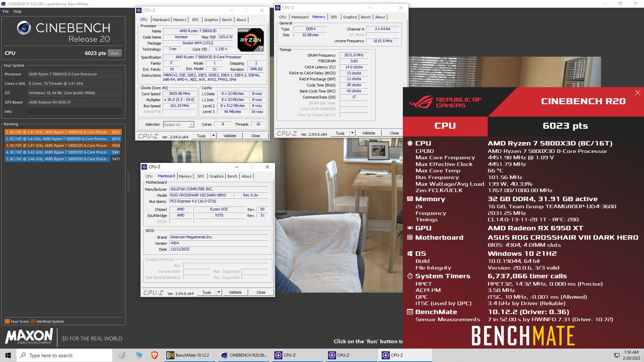Select the ranking entry scoring 6010
Viewport: 644px width, 362px height.
[x=63, y=139]
